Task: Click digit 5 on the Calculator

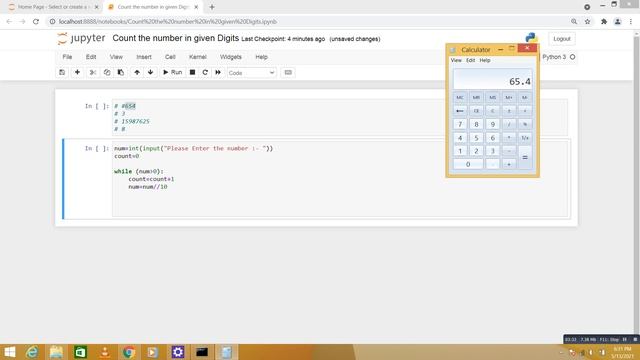Action: (476, 138)
